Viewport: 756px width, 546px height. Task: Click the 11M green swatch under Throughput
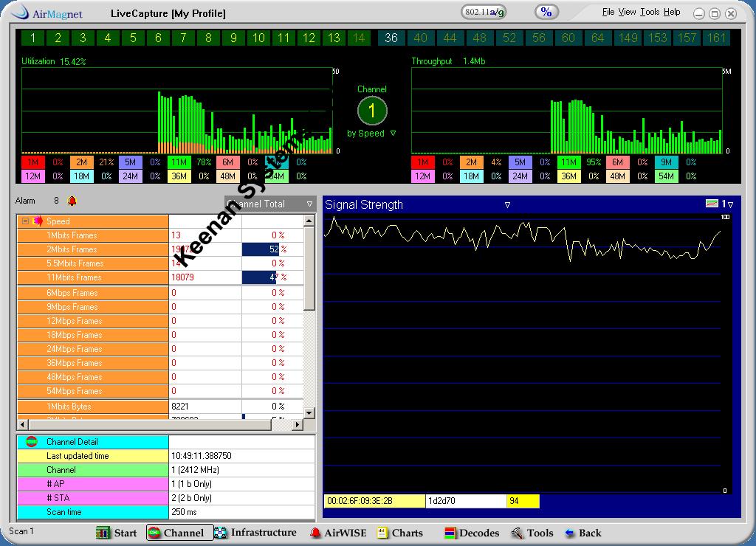pyautogui.click(x=569, y=162)
